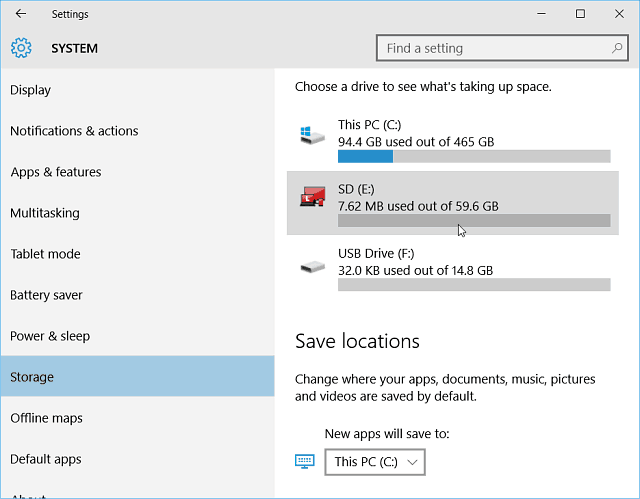The width and height of the screenshot is (640, 499).
Task: Open the This PC (C:) drive name
Action: pos(369,124)
